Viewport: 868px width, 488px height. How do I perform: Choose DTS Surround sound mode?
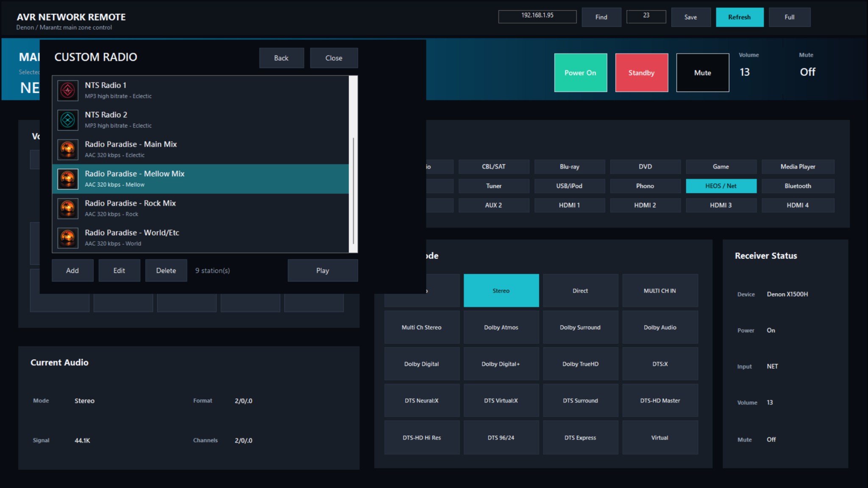pos(581,401)
